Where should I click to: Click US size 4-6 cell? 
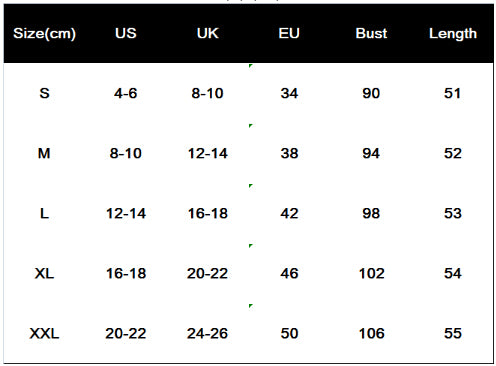click(126, 93)
